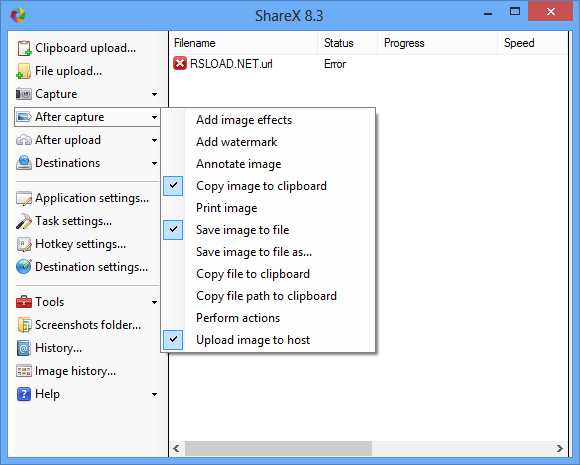Click the Destination settings globe icon
This screenshot has width=580, height=465.
click(x=24, y=267)
